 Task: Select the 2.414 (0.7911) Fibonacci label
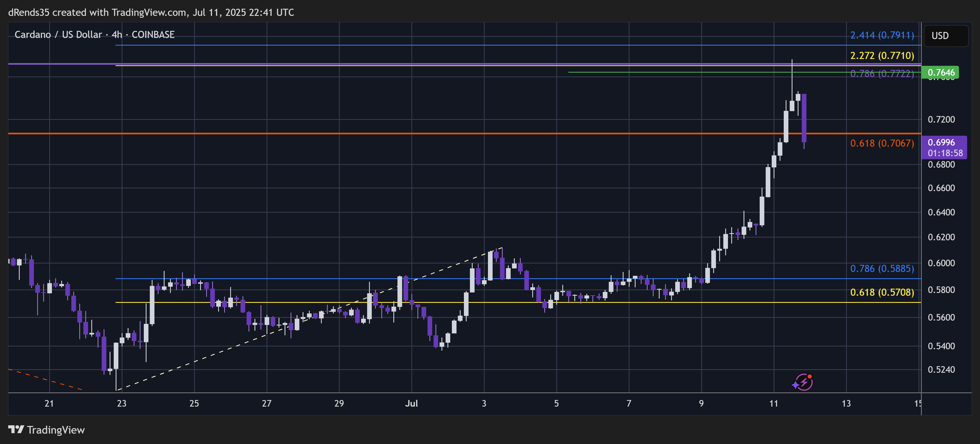pos(882,35)
